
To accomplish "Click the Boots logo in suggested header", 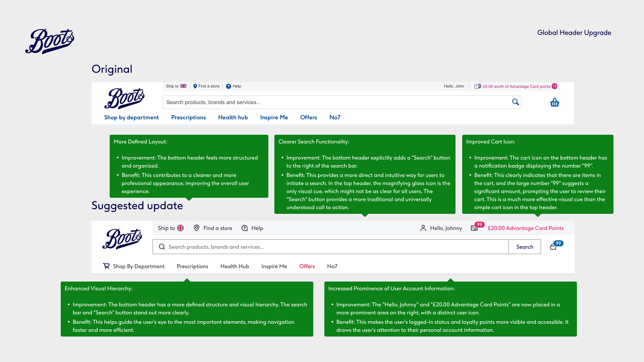I will (122, 239).
